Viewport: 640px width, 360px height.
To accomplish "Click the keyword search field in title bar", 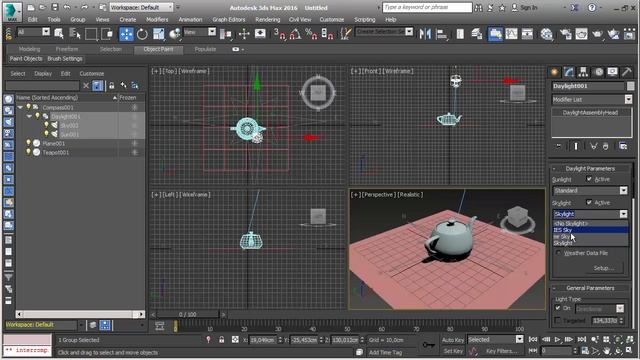I will pos(427,7).
